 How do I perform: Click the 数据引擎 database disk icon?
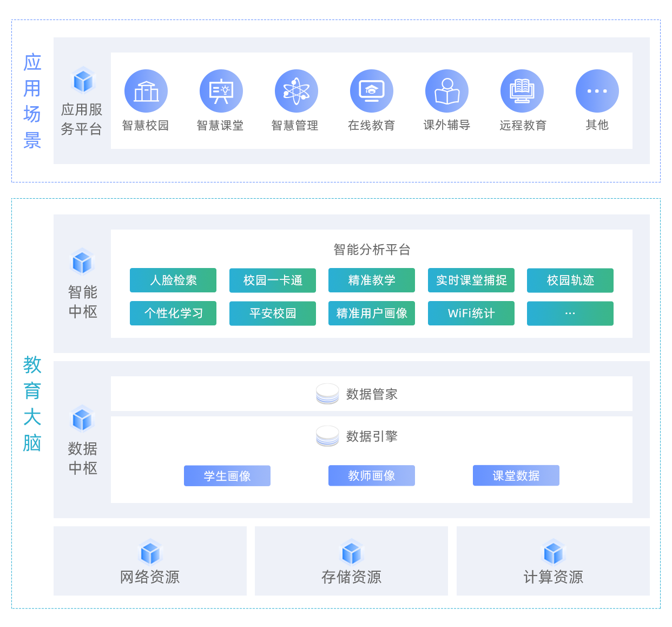click(327, 436)
